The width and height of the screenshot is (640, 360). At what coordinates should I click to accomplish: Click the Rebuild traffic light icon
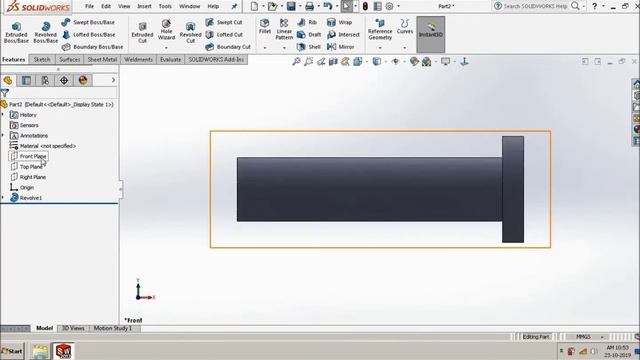point(365,6)
